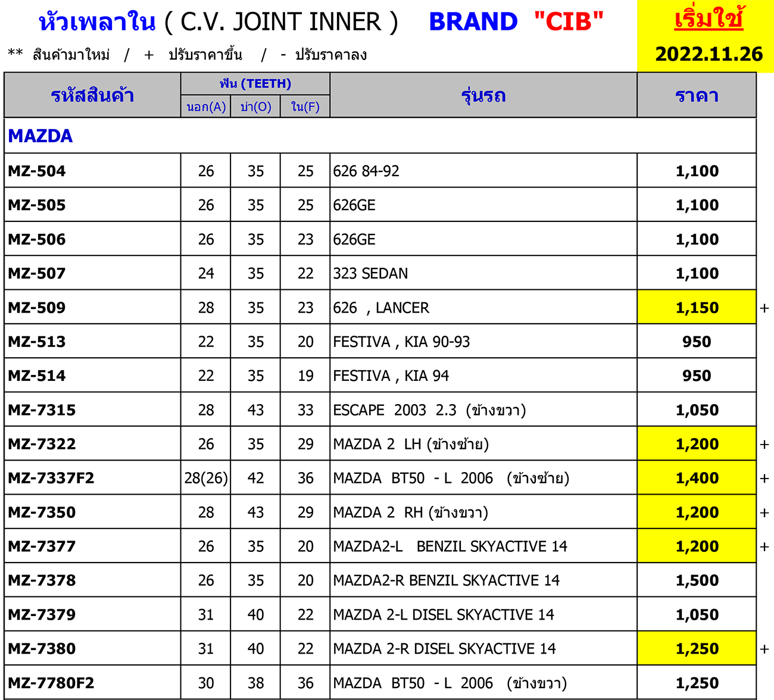
Task: Select product code MZ-7350
Action: pos(42,512)
